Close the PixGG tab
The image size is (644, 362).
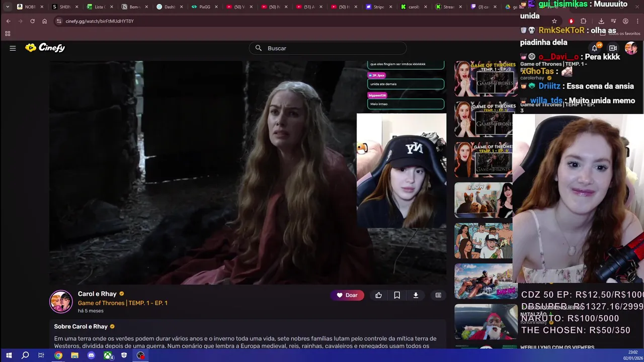[x=216, y=7]
